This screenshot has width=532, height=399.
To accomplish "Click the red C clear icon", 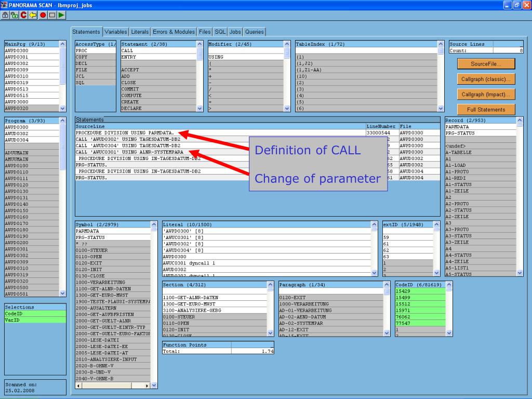I will [x=24, y=15].
